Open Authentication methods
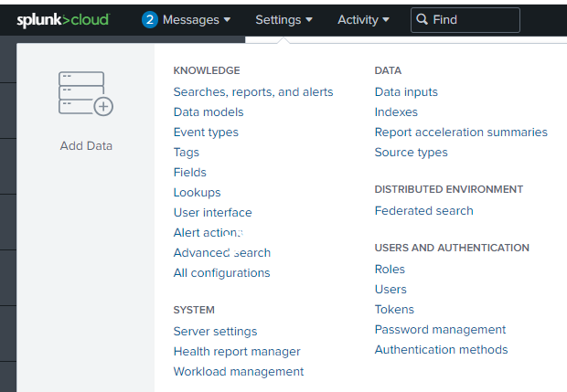 pyautogui.click(x=441, y=350)
